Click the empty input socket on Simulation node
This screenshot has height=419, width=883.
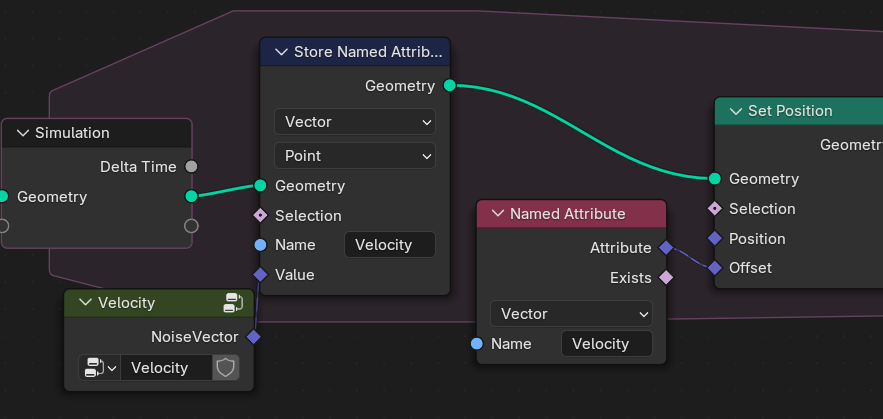(x=3, y=226)
